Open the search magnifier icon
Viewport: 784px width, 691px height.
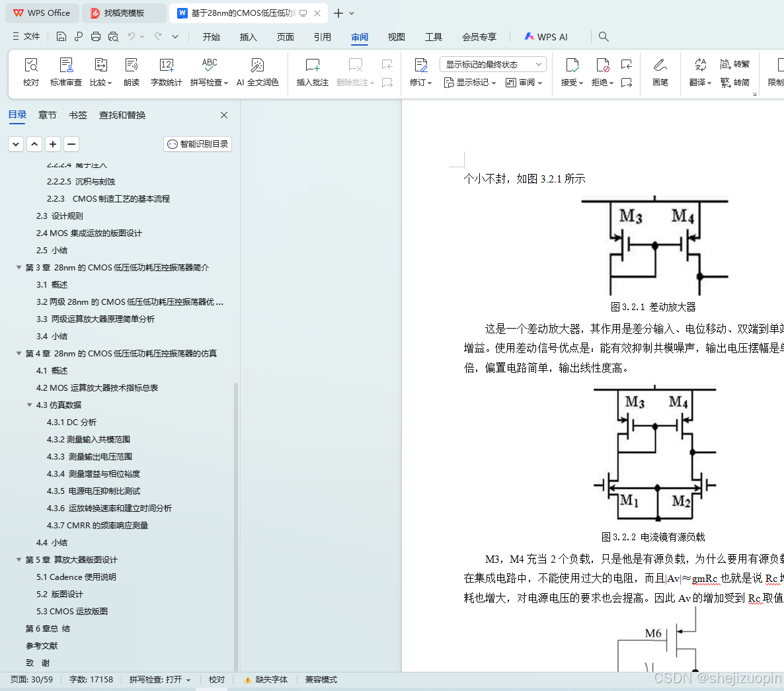[x=604, y=36]
